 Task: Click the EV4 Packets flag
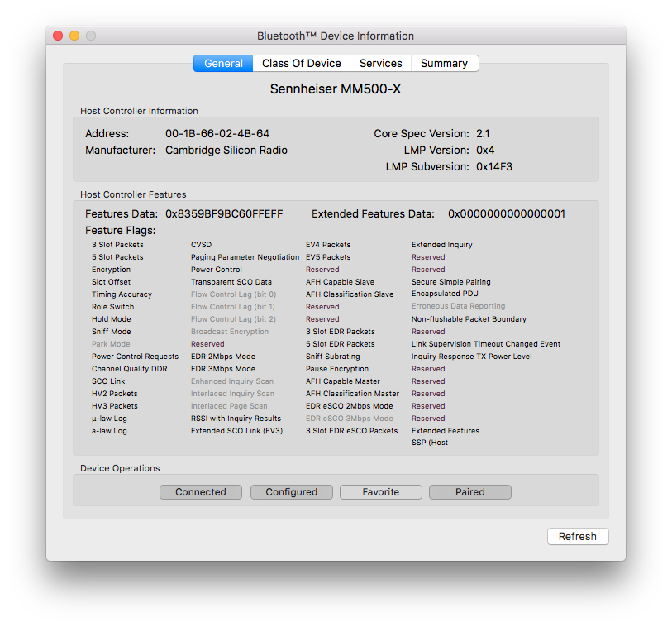point(328,245)
